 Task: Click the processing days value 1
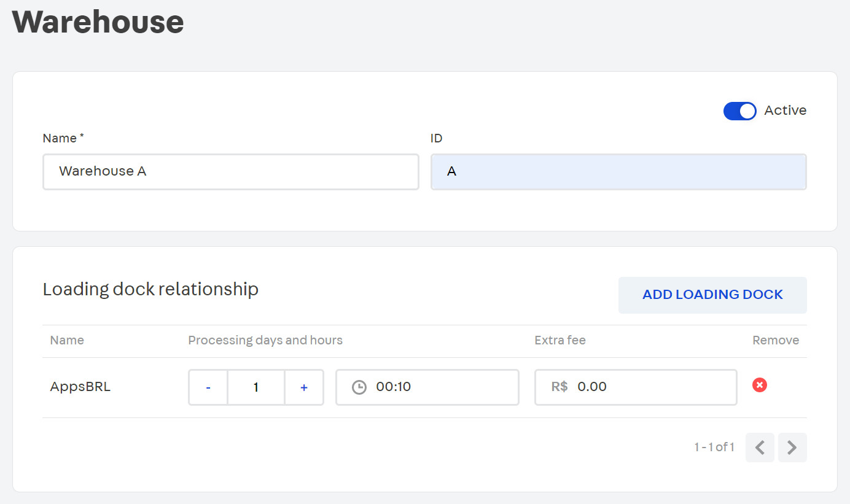[x=256, y=387]
